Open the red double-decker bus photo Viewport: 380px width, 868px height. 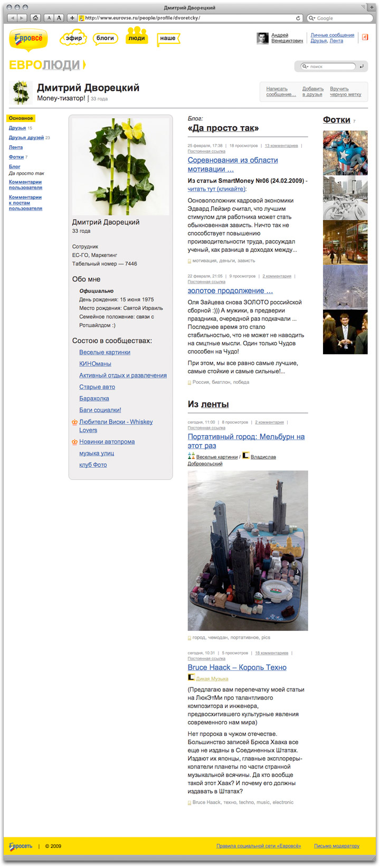pyautogui.click(x=345, y=242)
